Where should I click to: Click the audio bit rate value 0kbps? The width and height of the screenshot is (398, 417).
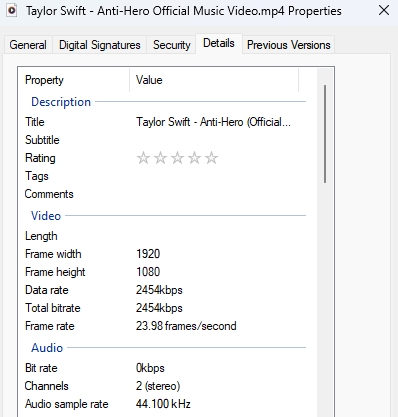[x=150, y=368]
